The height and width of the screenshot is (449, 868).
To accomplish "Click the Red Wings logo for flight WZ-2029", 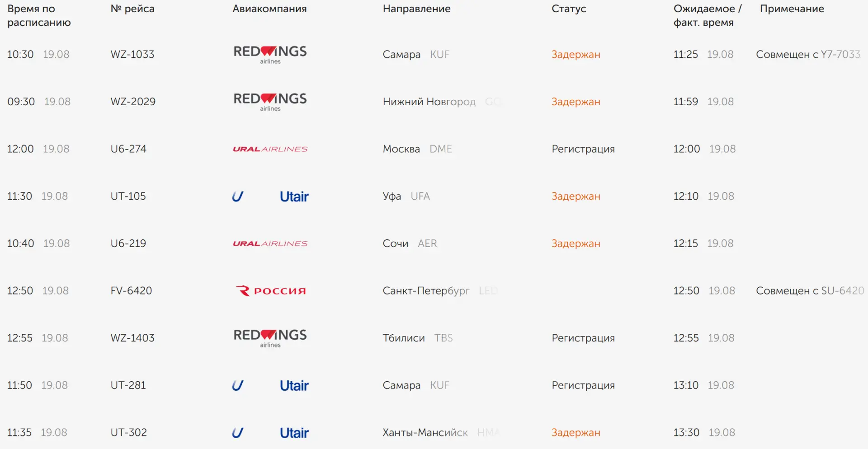I will pyautogui.click(x=270, y=102).
